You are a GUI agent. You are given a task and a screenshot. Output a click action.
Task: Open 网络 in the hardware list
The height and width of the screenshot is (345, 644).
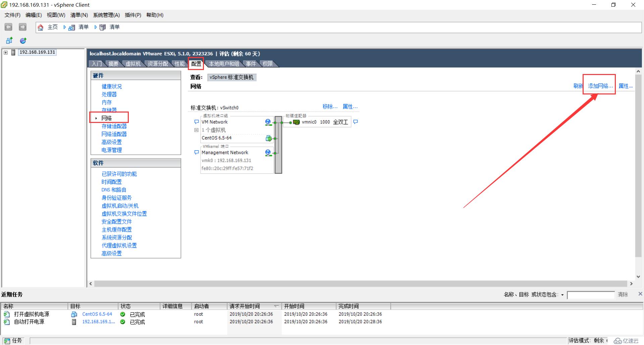point(107,118)
